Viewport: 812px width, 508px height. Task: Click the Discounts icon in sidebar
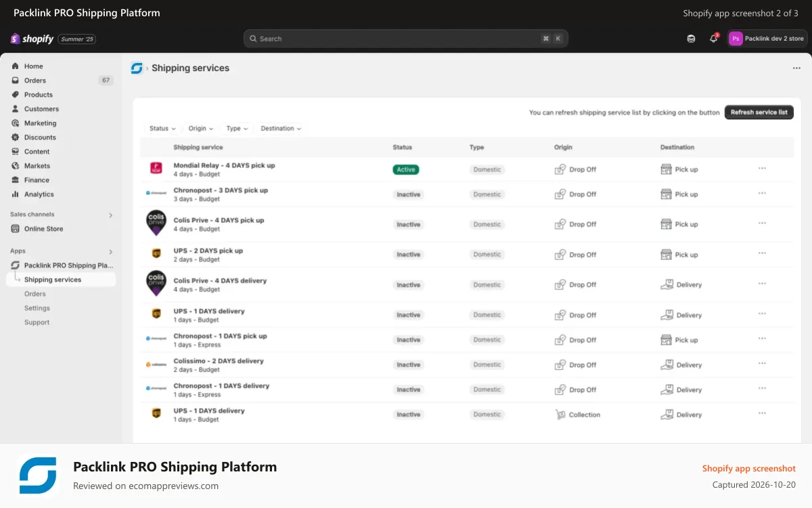(16, 137)
